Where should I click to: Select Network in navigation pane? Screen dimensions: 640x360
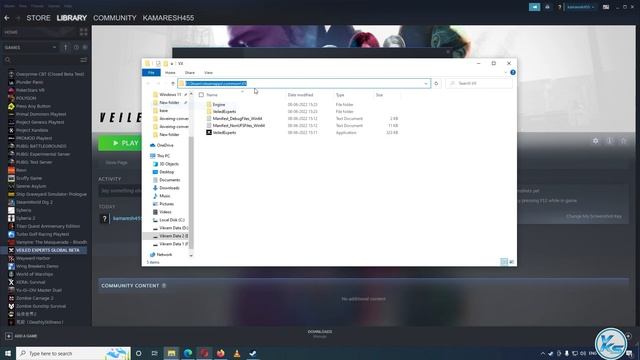click(161, 254)
